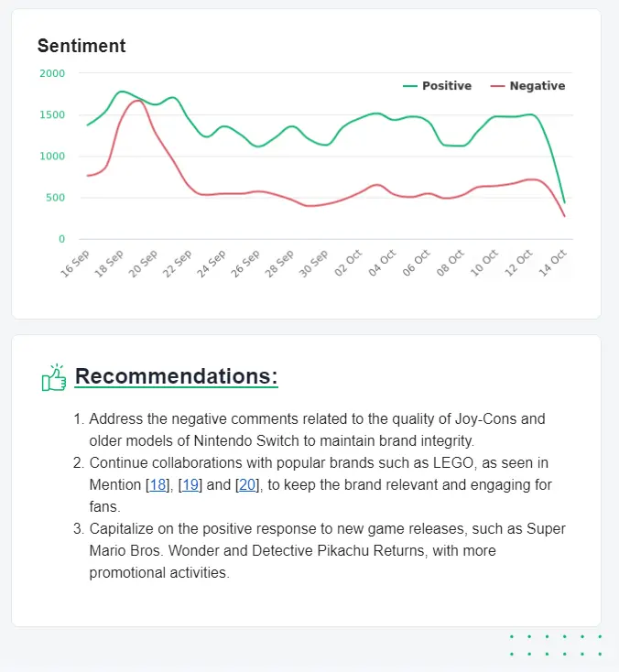Click the Joy-Cons recommendation list item
Viewport: 619px width, 672px height.
click(317, 429)
